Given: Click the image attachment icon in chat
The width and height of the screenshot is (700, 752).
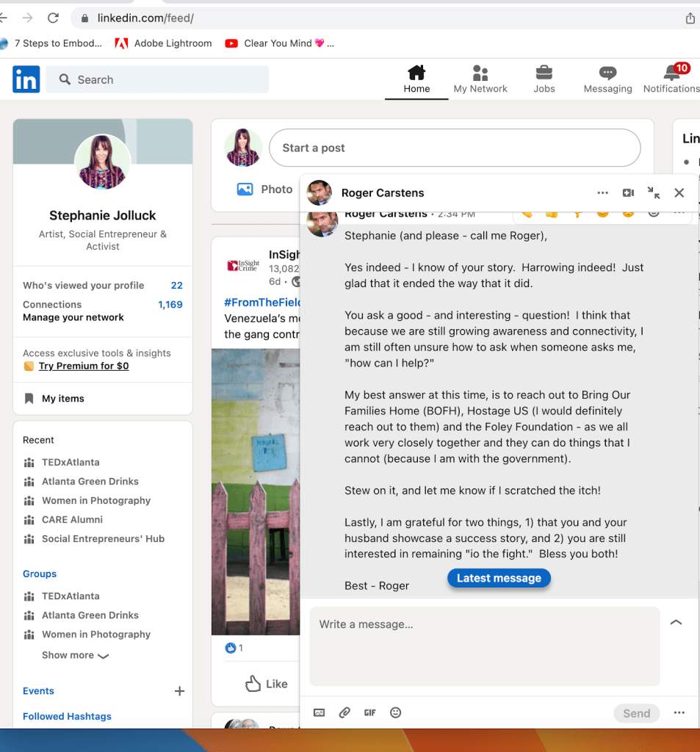Looking at the screenshot, I should 319,712.
